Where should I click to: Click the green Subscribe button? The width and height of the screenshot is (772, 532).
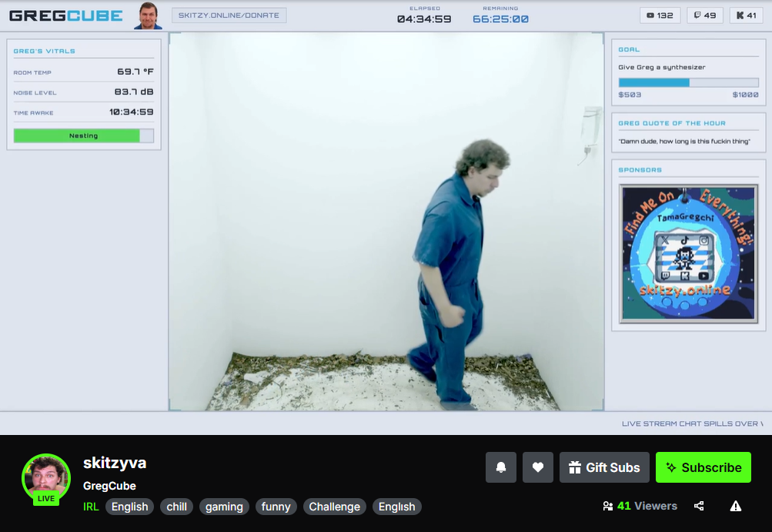tap(703, 467)
